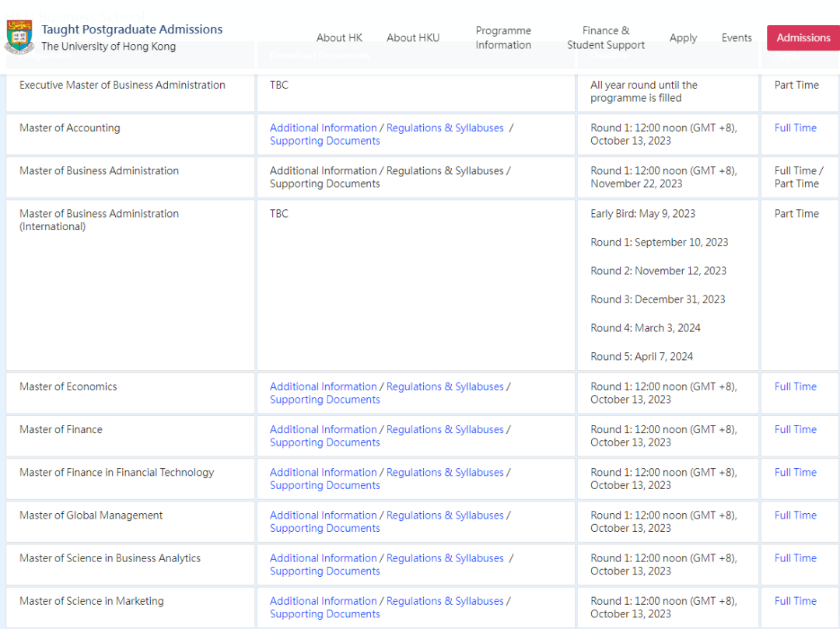This screenshot has height=629, width=840.
Task: Open Additional Information for Master of Accounting
Action: tap(323, 128)
